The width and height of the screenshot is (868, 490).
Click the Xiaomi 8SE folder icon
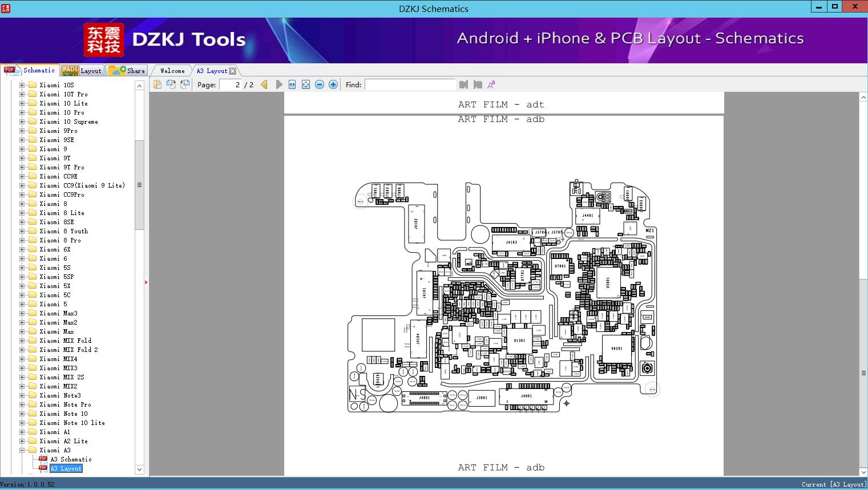pyautogui.click(x=33, y=222)
